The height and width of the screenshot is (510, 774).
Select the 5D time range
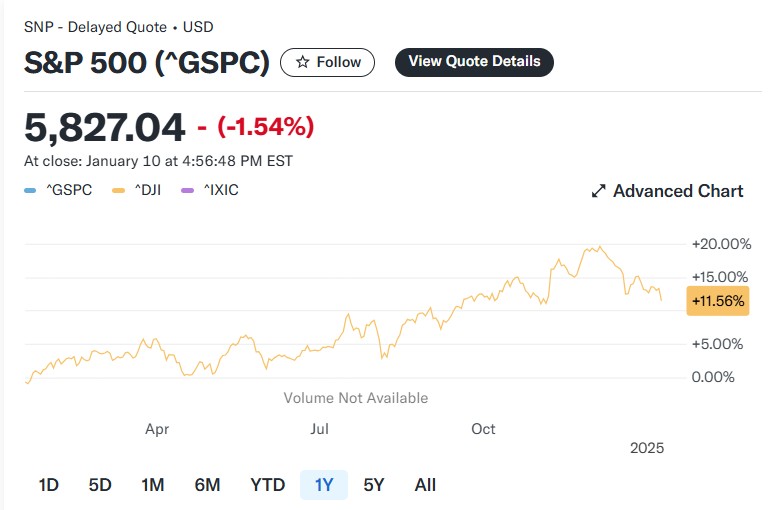(x=100, y=485)
